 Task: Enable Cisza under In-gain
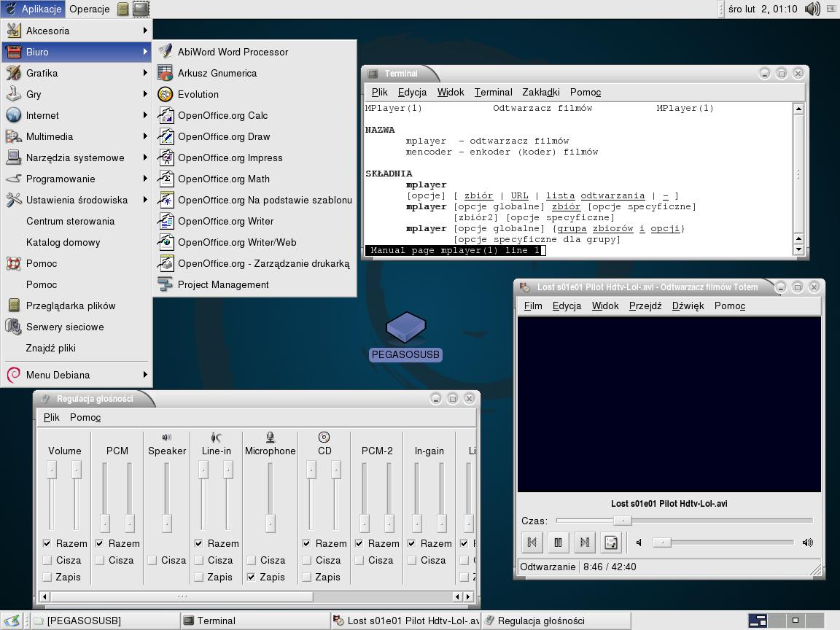click(x=411, y=560)
